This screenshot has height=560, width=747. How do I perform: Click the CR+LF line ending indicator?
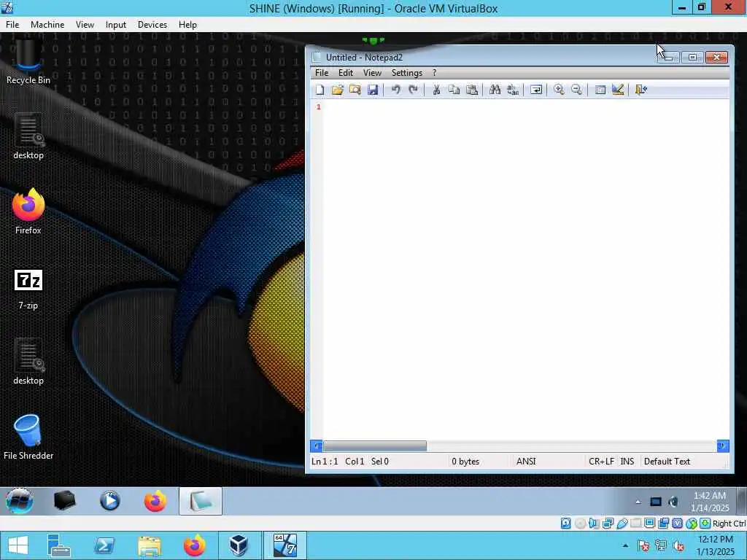tap(601, 462)
